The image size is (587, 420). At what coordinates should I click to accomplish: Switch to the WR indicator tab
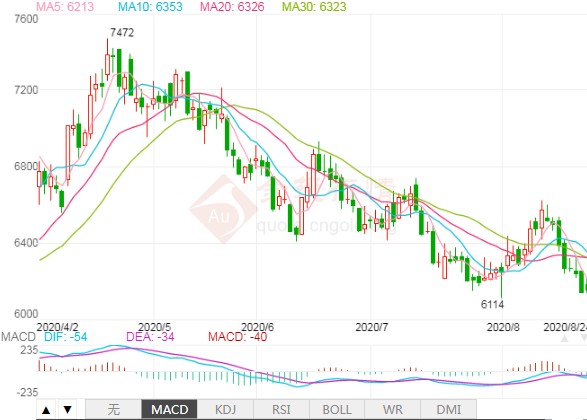(393, 409)
